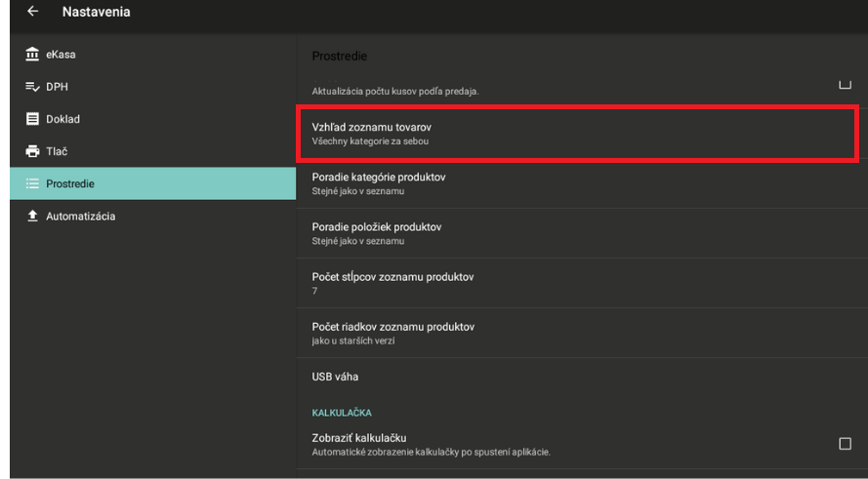
Task: Go to Automatizácia settings section
Action: point(80,216)
